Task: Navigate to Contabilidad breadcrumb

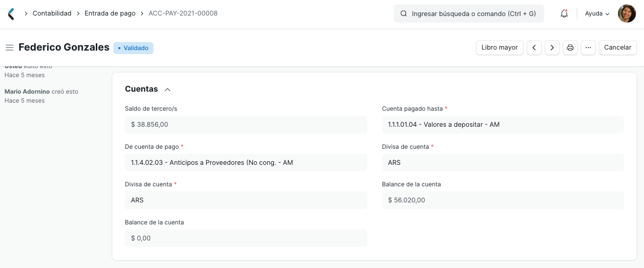Action: [x=52, y=14]
